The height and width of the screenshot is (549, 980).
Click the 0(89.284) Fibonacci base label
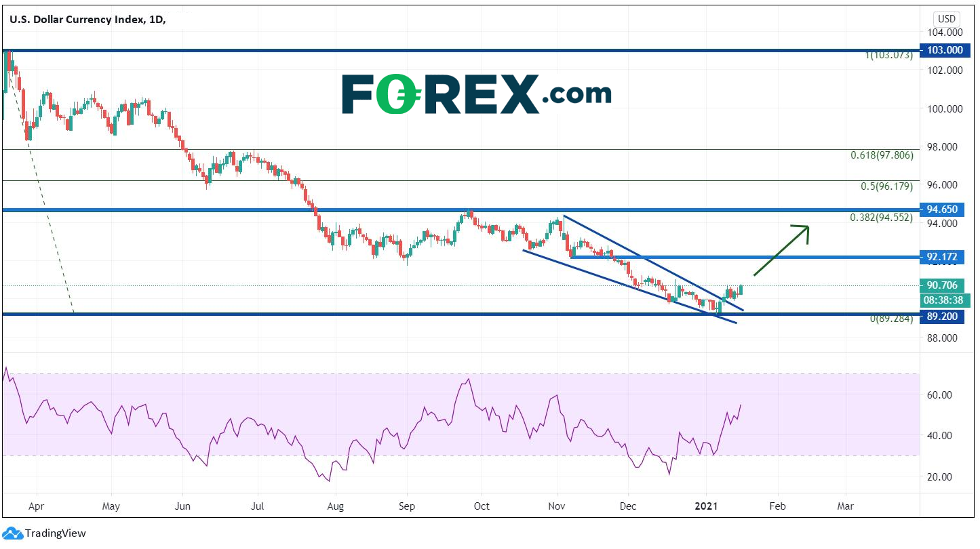(x=891, y=318)
